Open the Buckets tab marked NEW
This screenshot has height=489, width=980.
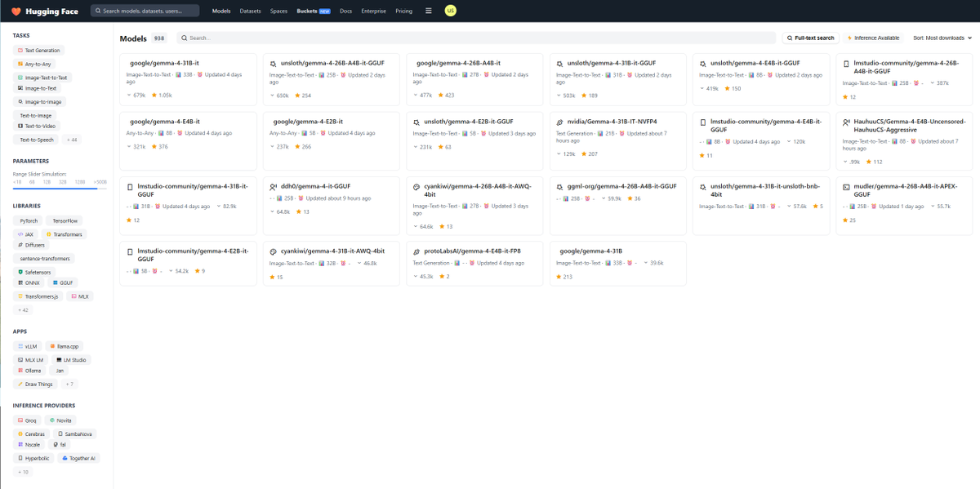314,11
